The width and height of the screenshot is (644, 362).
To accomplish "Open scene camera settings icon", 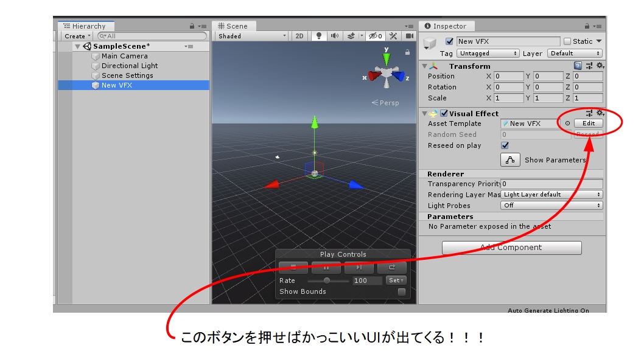I will click(409, 36).
